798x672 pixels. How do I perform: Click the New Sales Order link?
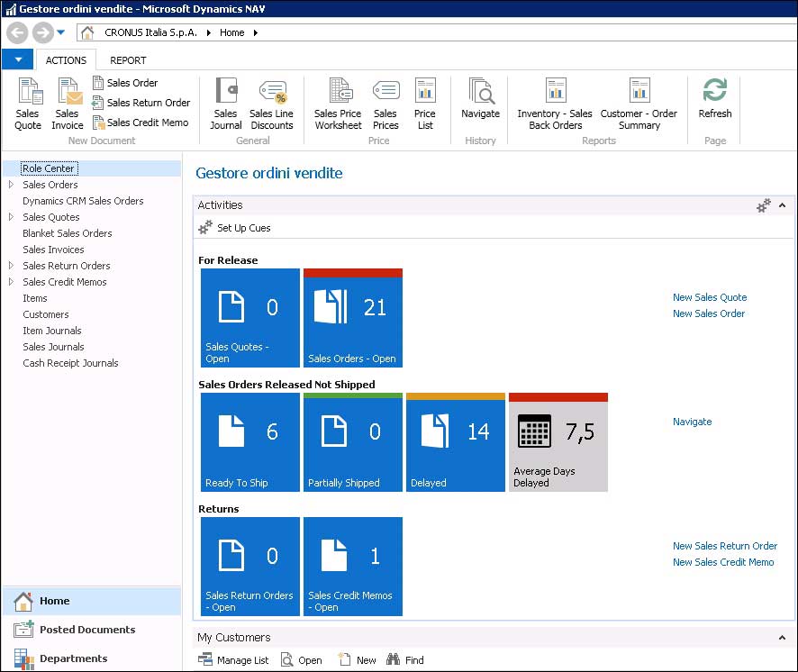(709, 313)
